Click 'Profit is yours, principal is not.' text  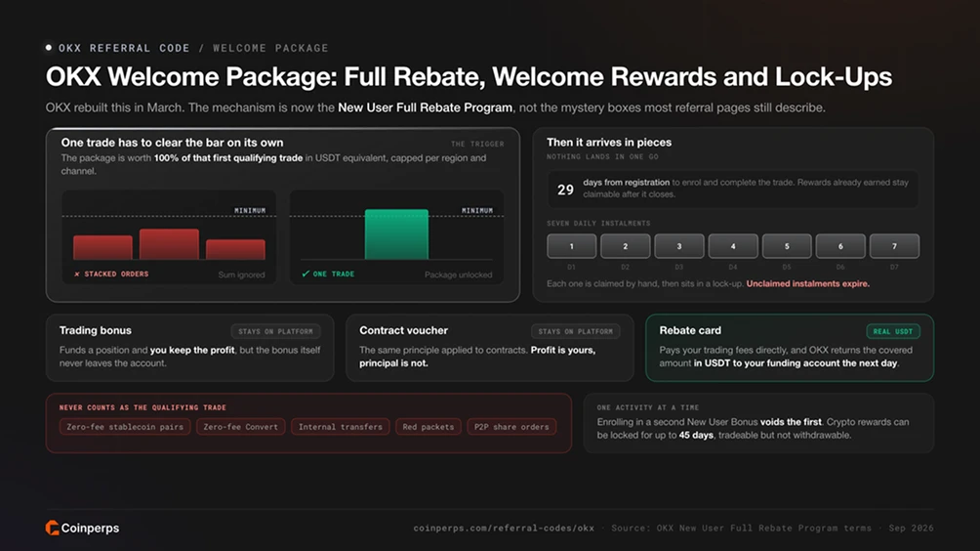(x=477, y=357)
